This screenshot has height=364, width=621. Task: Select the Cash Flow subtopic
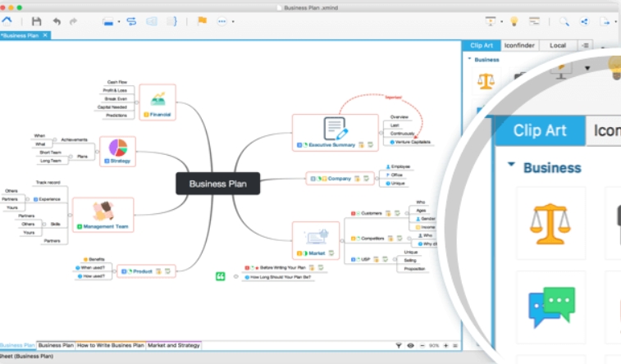click(x=117, y=82)
